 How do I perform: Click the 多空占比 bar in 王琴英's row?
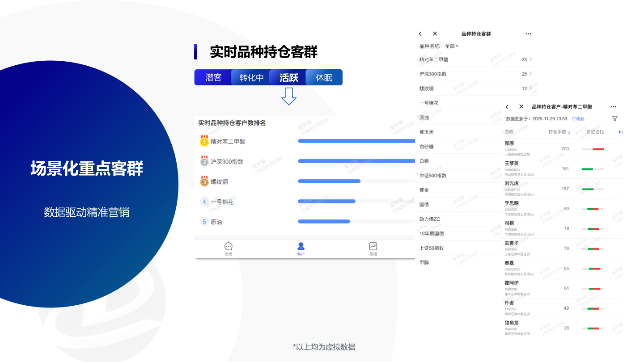[593, 169]
